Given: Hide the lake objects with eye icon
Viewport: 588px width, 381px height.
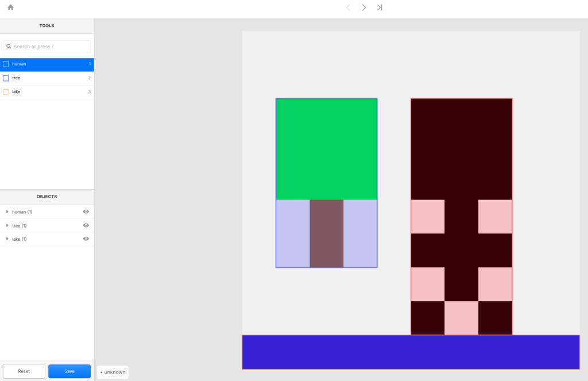Looking at the screenshot, I should (x=86, y=238).
